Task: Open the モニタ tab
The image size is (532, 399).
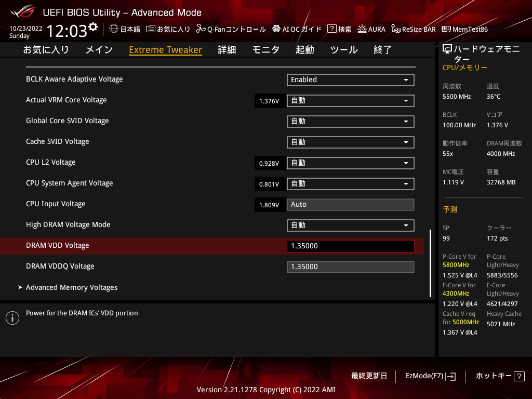Action: coord(266,50)
